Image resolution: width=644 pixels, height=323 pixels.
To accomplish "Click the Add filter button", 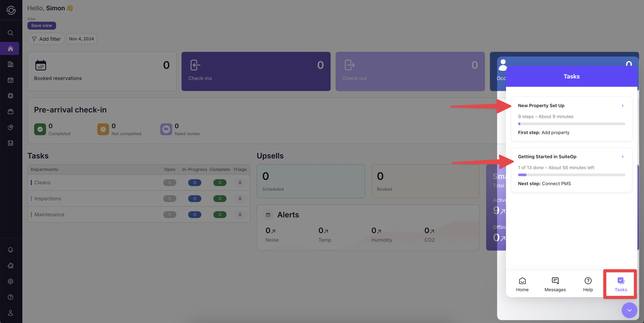I will pos(46,39).
